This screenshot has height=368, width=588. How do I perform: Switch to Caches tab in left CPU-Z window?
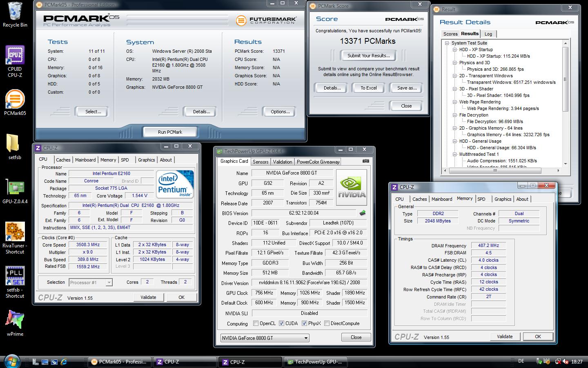(x=63, y=160)
